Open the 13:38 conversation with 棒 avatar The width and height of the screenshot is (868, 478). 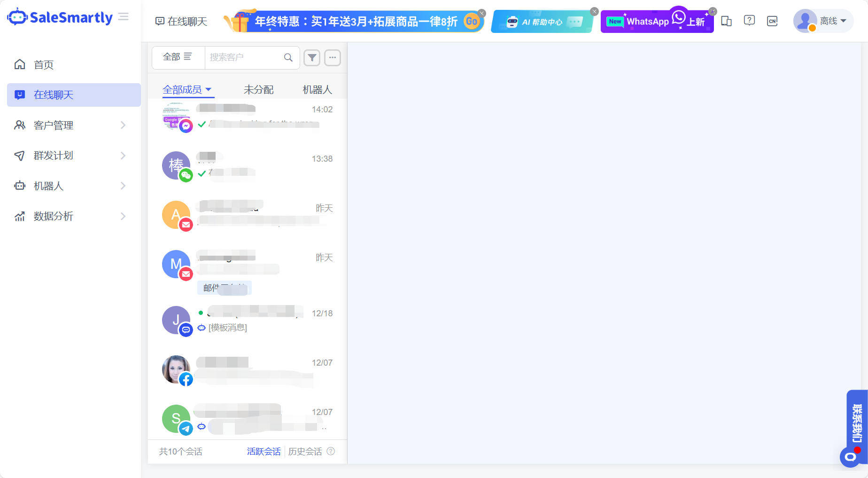pyautogui.click(x=248, y=166)
